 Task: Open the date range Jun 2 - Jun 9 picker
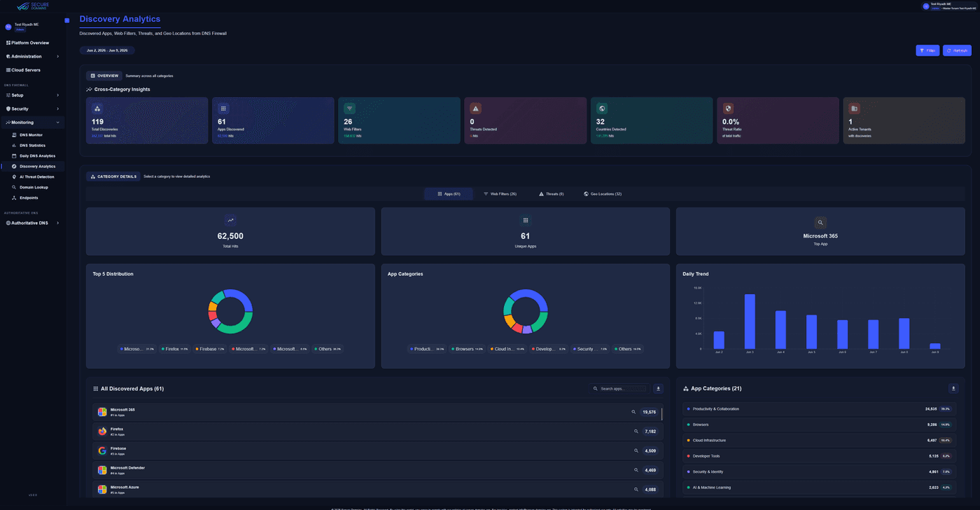[107, 50]
